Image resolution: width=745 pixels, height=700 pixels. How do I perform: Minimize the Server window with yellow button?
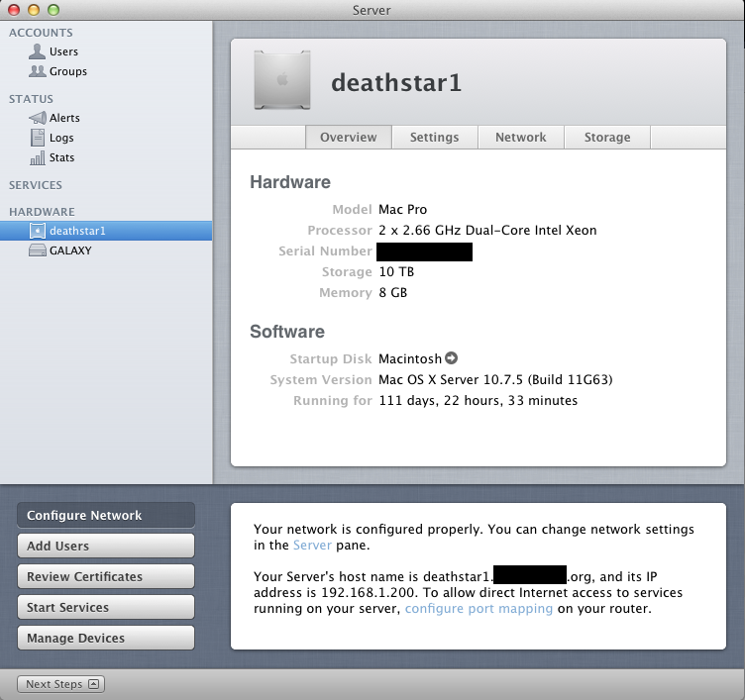coord(34,10)
